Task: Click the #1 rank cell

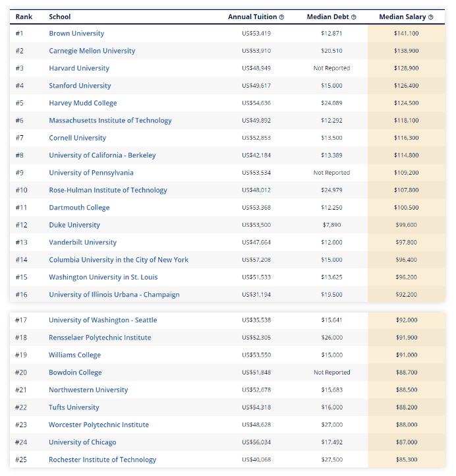Action: coord(19,34)
